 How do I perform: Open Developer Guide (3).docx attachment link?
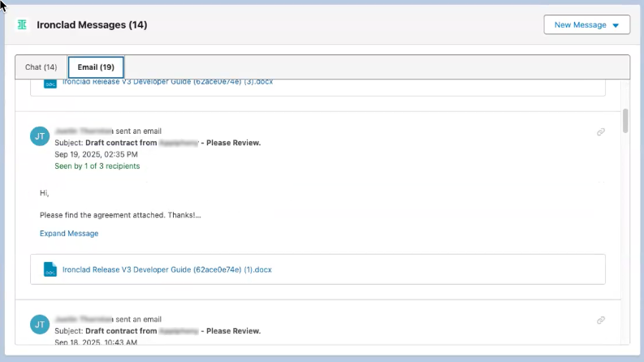pyautogui.click(x=167, y=82)
